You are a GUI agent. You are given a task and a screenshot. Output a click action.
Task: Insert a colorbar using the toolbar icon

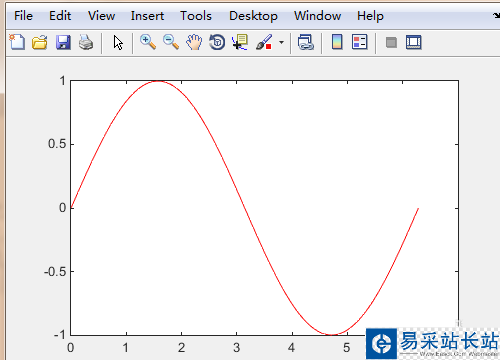(x=337, y=42)
